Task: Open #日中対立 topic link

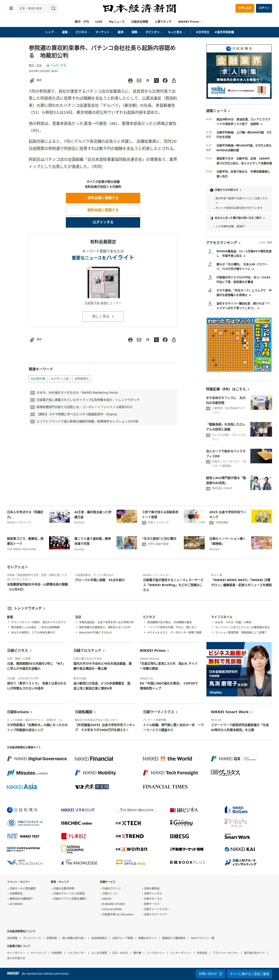Action: [x=202, y=32]
